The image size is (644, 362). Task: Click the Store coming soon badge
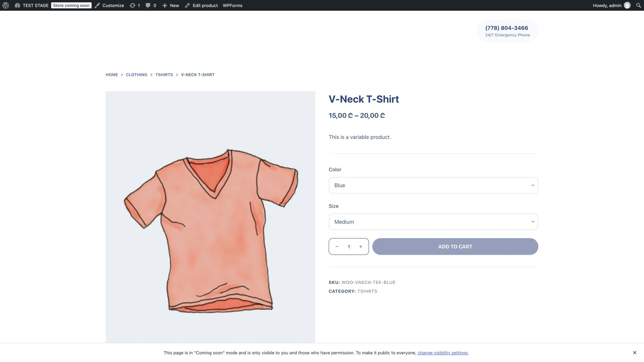tap(71, 5)
